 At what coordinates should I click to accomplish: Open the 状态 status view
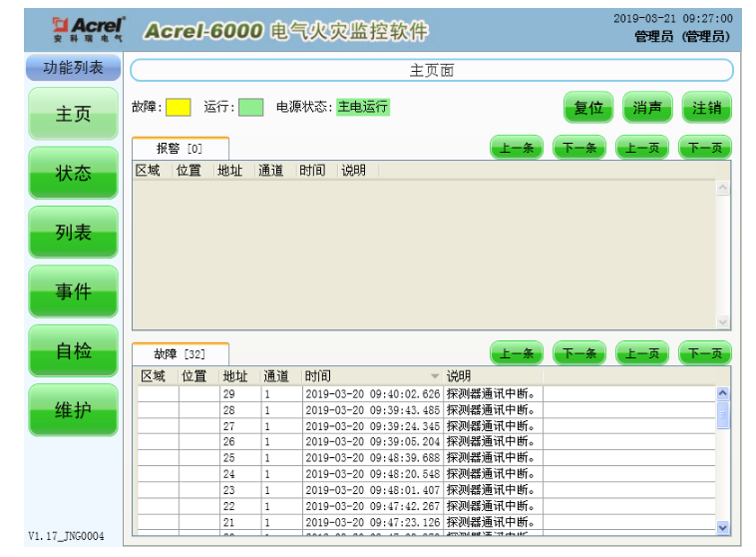[x=73, y=173]
